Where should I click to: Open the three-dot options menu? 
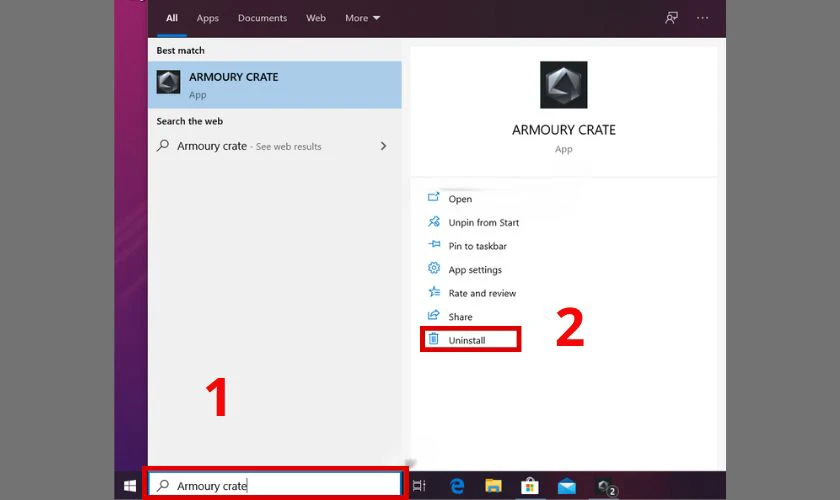tap(702, 18)
